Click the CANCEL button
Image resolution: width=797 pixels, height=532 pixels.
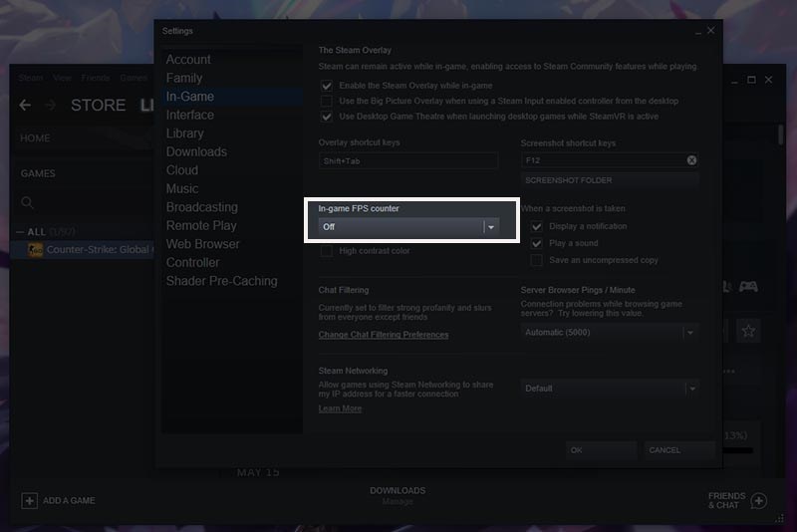[679, 450]
